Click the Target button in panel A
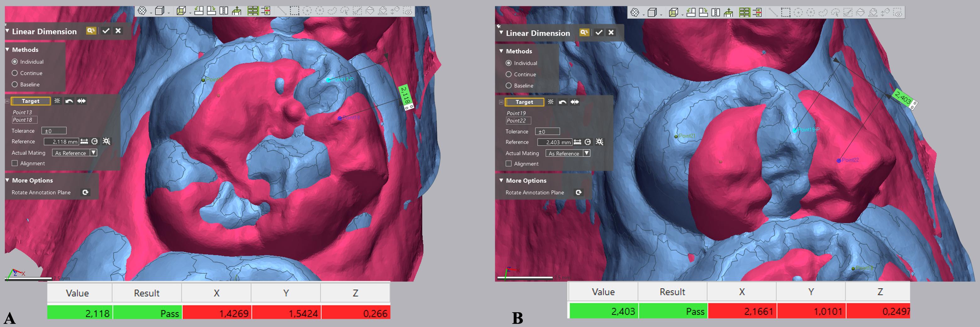 point(31,101)
